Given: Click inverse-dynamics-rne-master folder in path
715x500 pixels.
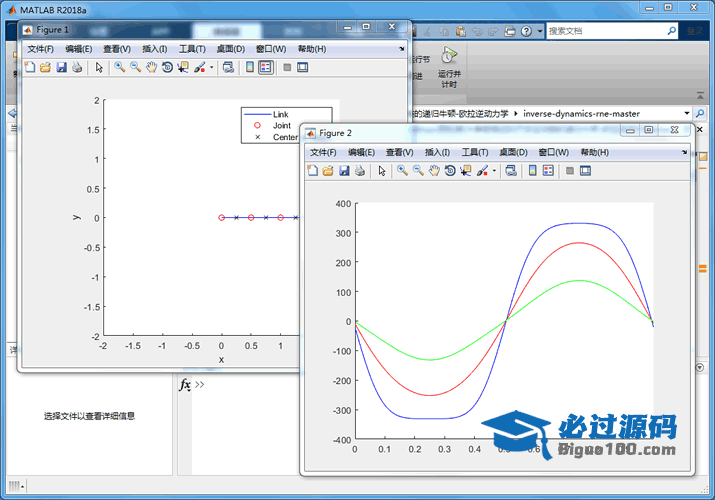Looking at the screenshot, I should (x=581, y=113).
